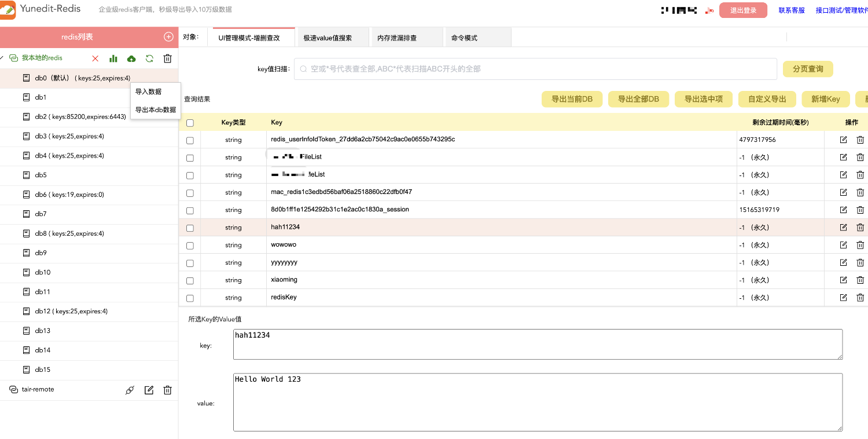Click the key值扫描 search input field
This screenshot has height=439, width=868.
click(x=535, y=69)
